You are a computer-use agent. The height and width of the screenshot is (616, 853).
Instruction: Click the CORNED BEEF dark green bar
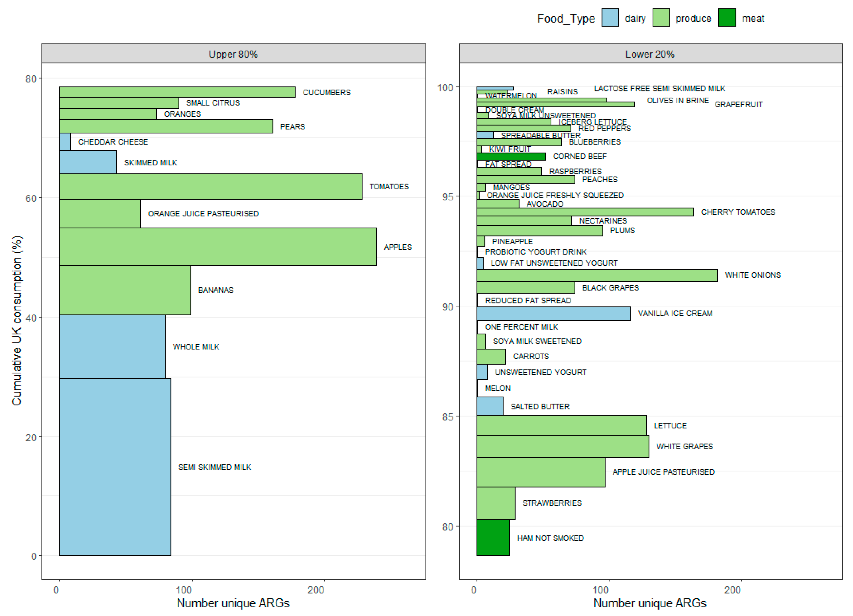(511, 157)
